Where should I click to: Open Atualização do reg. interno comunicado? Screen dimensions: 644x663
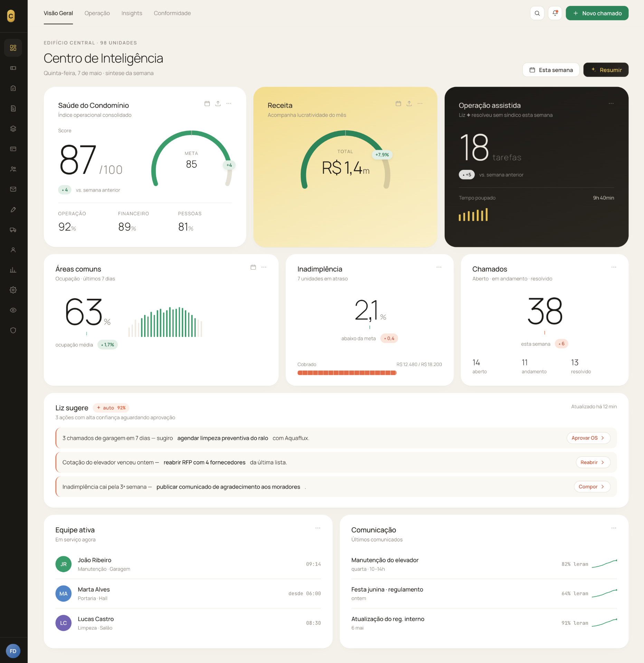point(484,623)
